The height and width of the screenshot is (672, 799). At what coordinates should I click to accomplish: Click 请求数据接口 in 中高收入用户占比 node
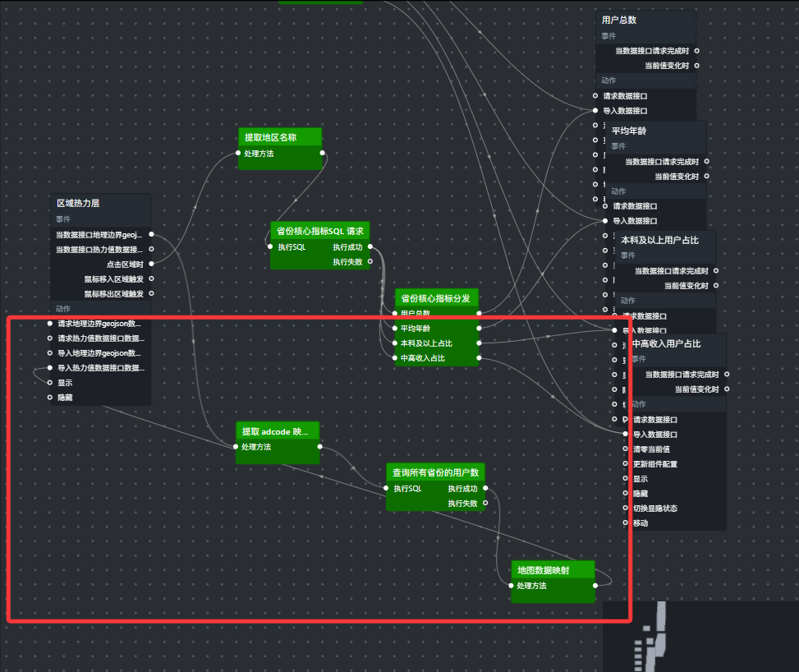click(654, 420)
